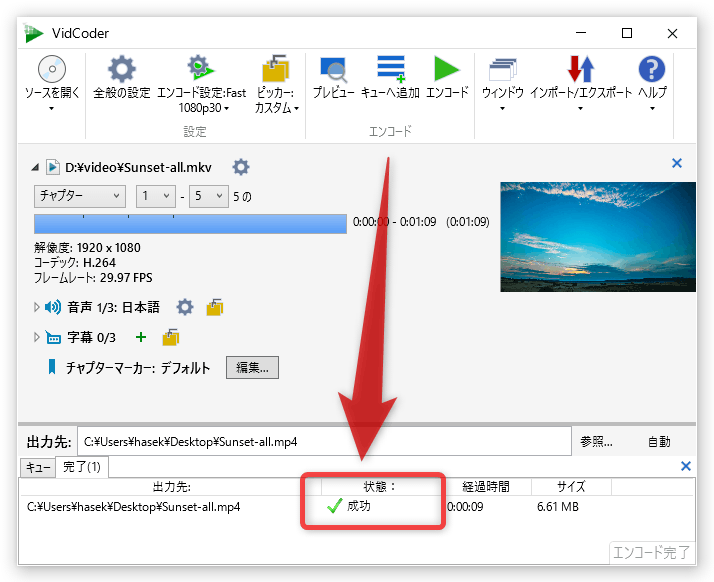This screenshot has width=714, height=582.
Task: Click the 編集... chapter markers button
Action: [x=252, y=368]
